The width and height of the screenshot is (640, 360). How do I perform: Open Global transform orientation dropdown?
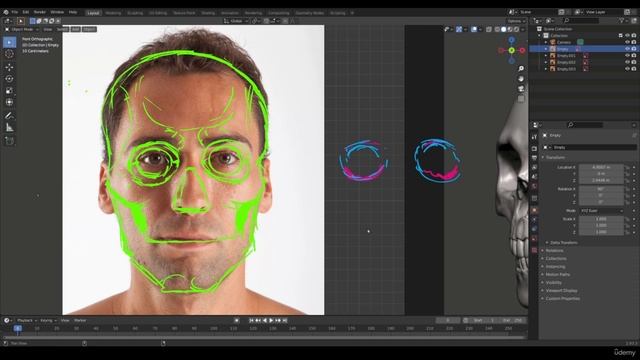click(236, 21)
